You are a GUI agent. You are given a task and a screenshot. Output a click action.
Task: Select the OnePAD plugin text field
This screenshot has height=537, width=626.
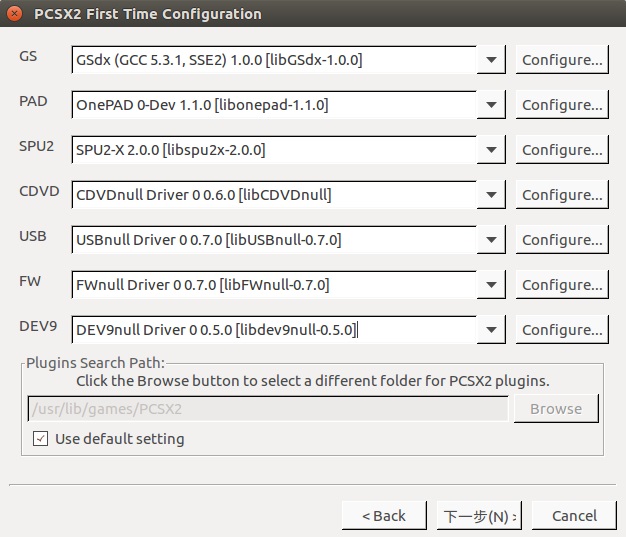click(x=274, y=105)
